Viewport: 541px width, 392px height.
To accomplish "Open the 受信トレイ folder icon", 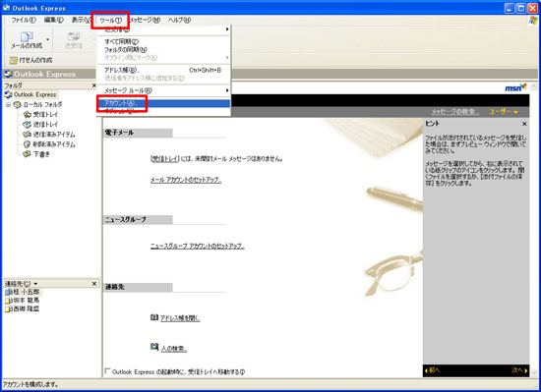I will click(27, 114).
